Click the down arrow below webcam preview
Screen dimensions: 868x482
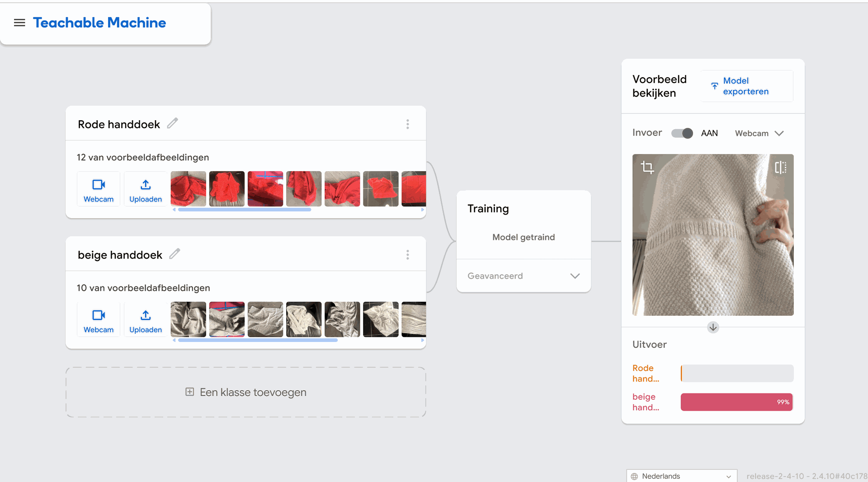click(713, 327)
